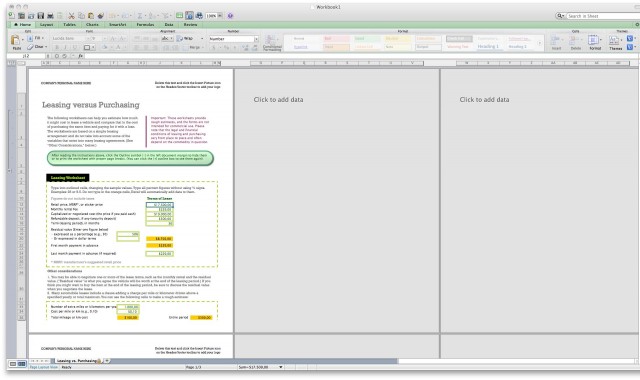This screenshot has height=380, width=640.
Task: Switch to Page Layout view button
Action: [22, 364]
